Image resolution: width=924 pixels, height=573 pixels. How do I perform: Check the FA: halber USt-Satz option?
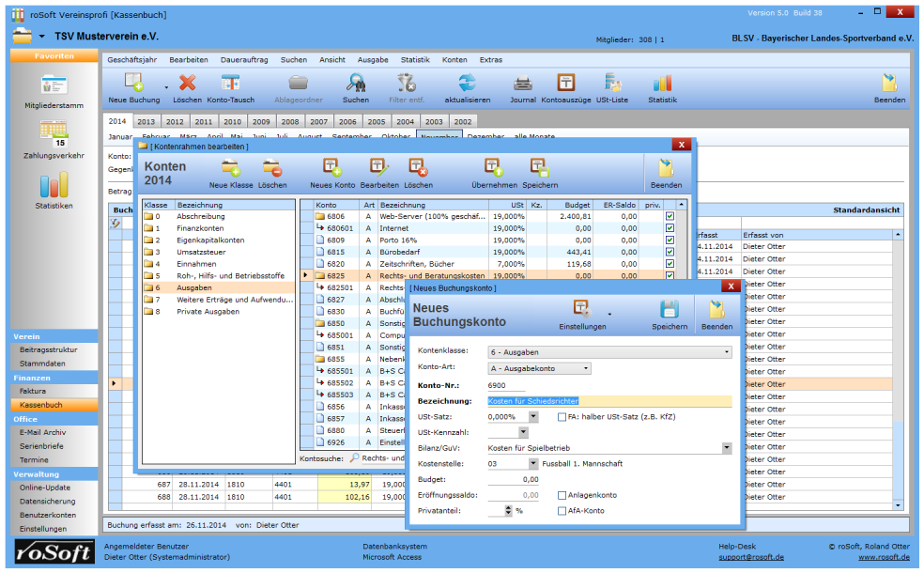click(562, 416)
